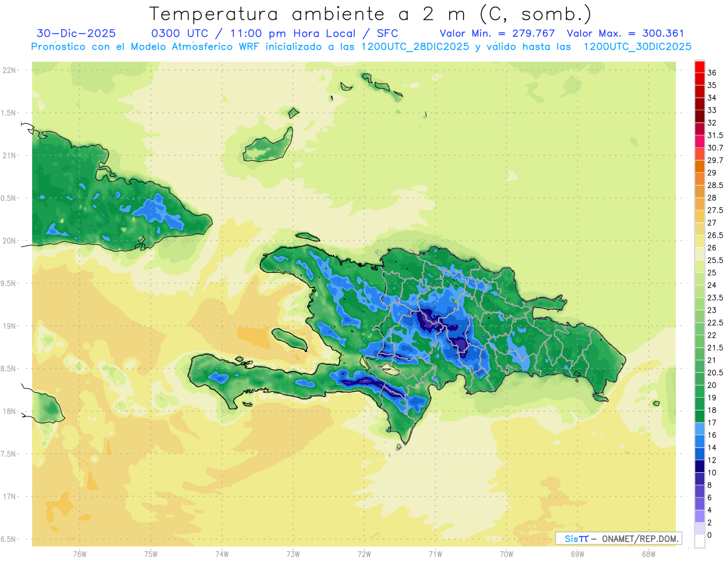The image size is (728, 562).
Task: Click the navy swatch between 10 and 12 labels
Action: (699, 466)
